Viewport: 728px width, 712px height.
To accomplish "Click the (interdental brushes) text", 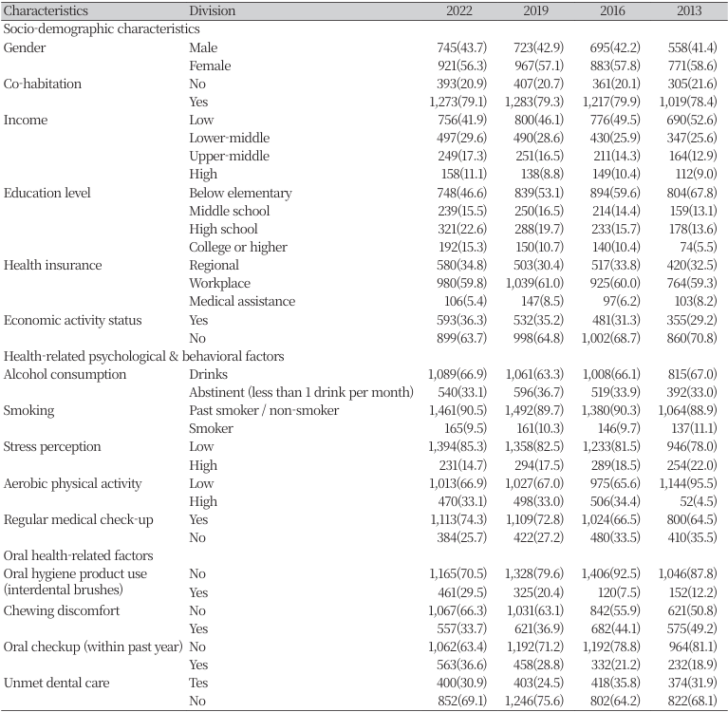I will coord(64,590).
